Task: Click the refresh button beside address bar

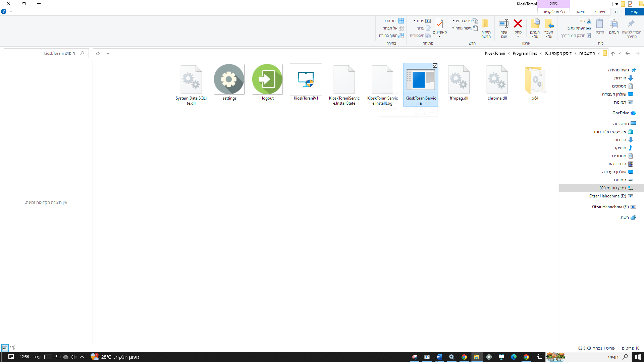Action: (98, 53)
